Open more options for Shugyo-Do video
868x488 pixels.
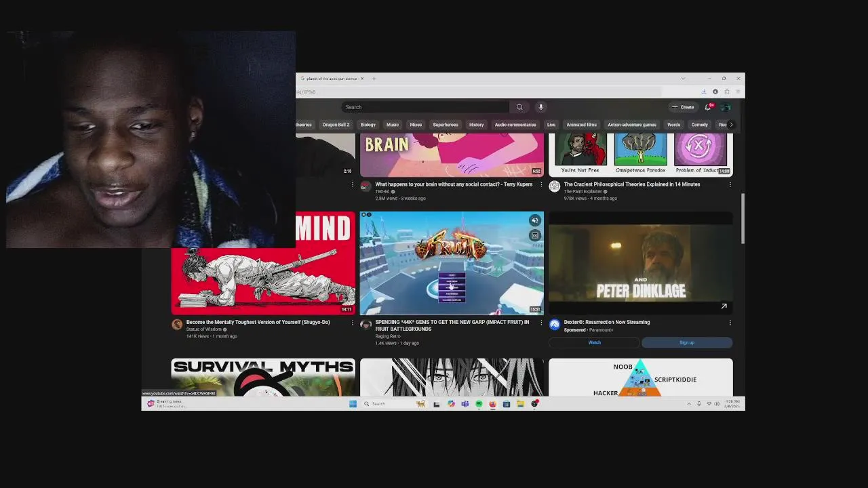pos(352,323)
